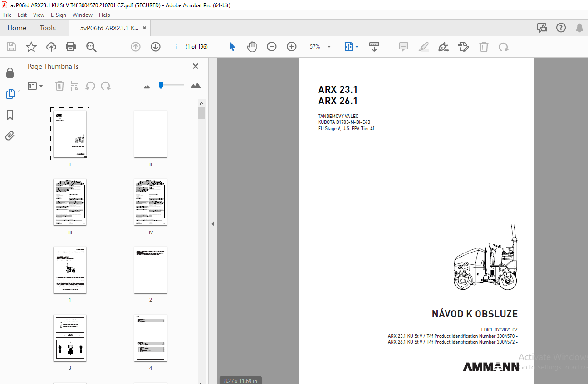Open the sign document pen tool
This screenshot has height=384, width=588.
click(x=444, y=47)
